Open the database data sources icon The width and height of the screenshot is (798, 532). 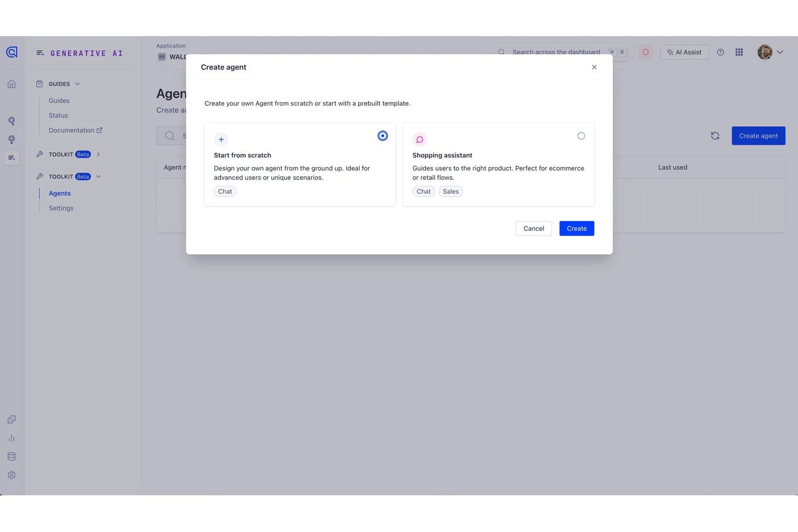(12, 457)
